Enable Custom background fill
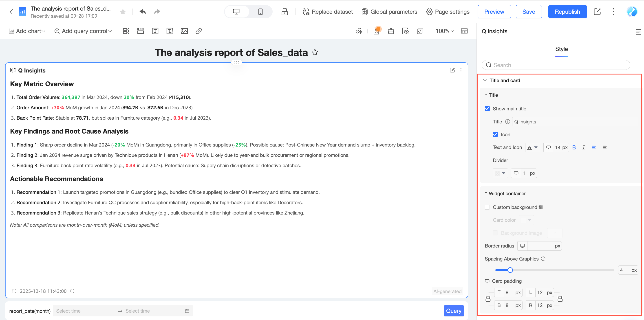 coord(487,207)
